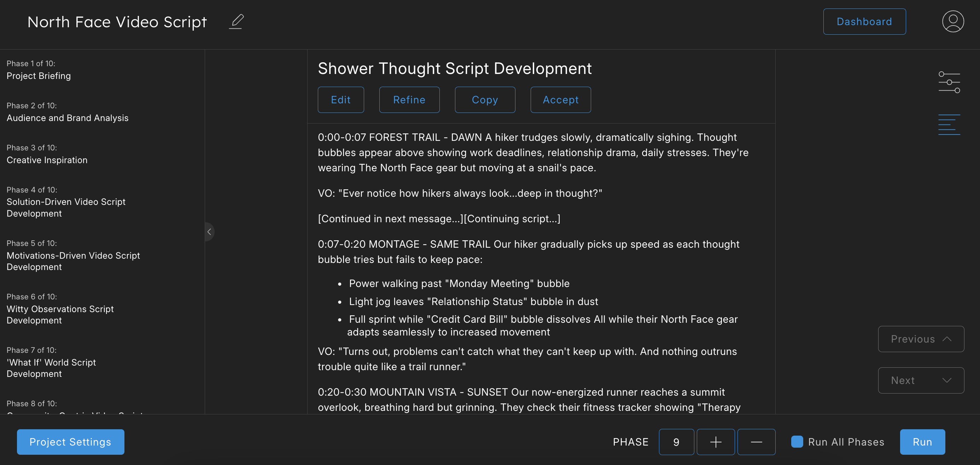Go to the Dashboard
980x465 pixels.
click(x=864, y=22)
